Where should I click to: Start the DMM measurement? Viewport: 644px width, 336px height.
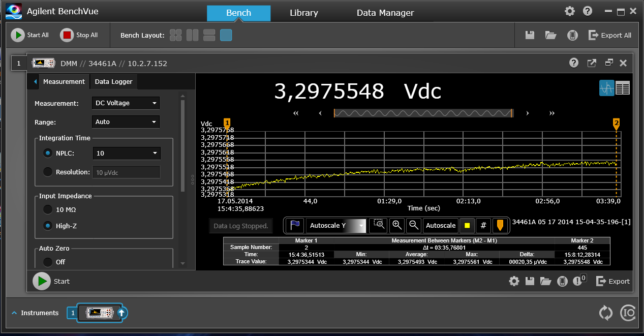click(51, 281)
